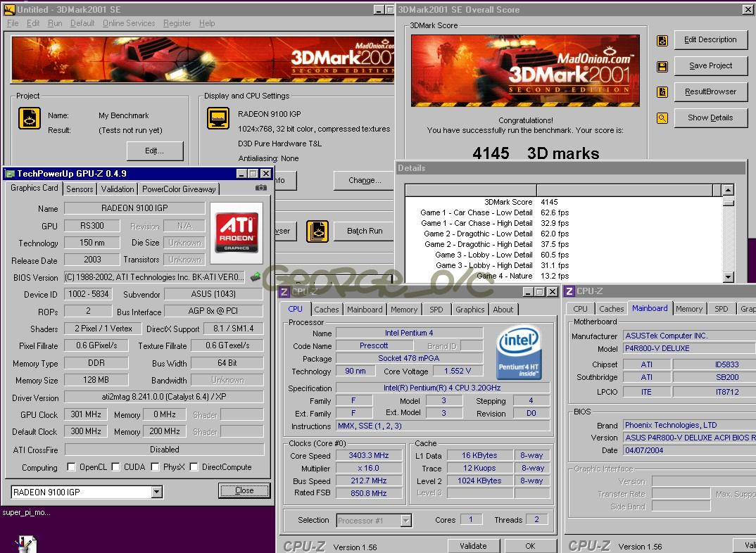Click the Edit... button in Project section
The width and height of the screenshot is (756, 553).
coord(155,151)
